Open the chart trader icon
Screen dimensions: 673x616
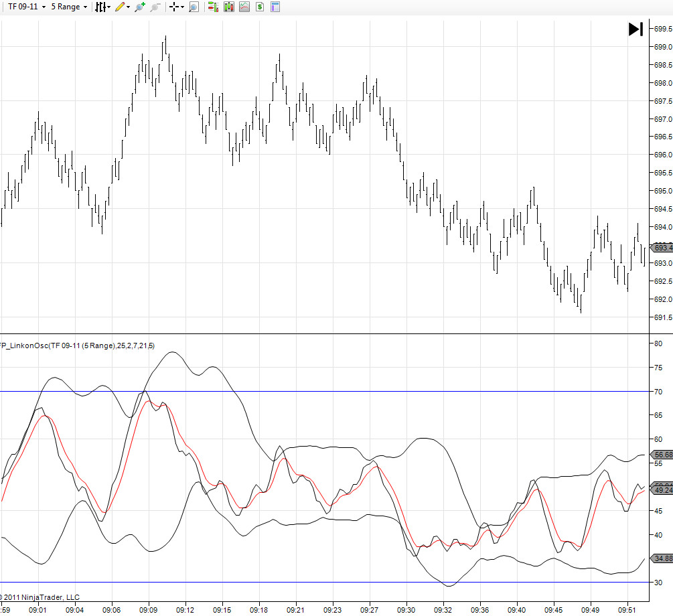point(214,7)
